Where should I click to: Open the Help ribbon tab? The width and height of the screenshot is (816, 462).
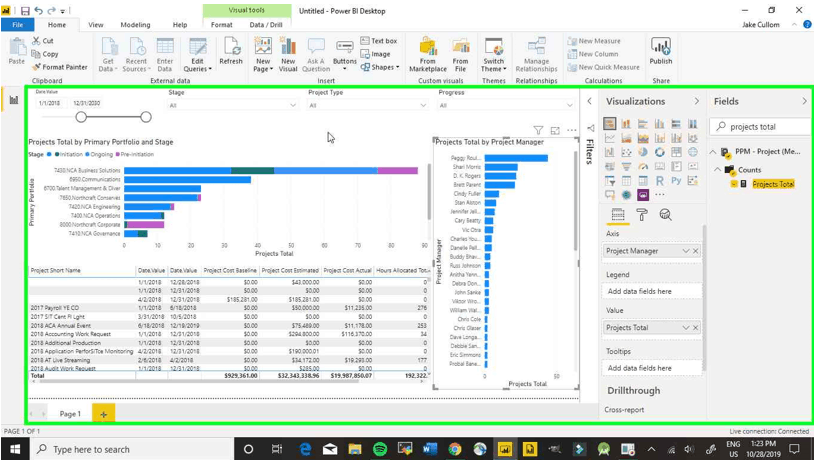coord(180,24)
